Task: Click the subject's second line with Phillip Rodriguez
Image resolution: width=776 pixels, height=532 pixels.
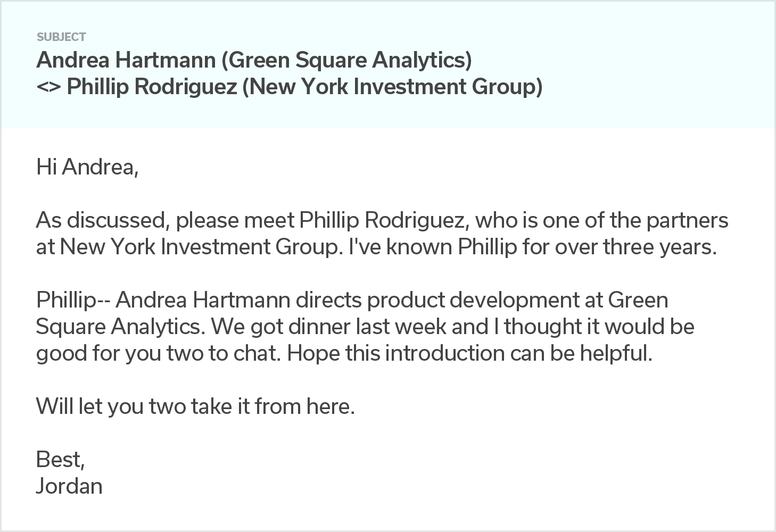Action: (x=290, y=87)
